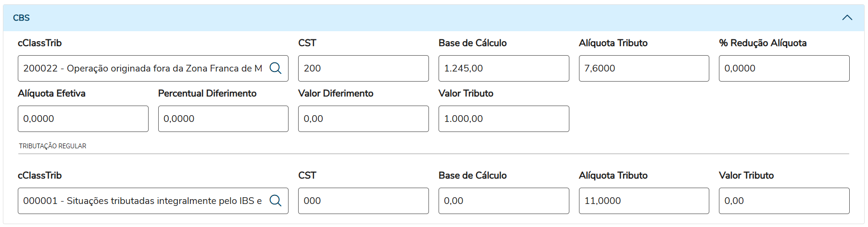The width and height of the screenshot is (868, 227).
Task: Focus cClassTrib field with 000001 Situações tributadas
Action: [142, 201]
